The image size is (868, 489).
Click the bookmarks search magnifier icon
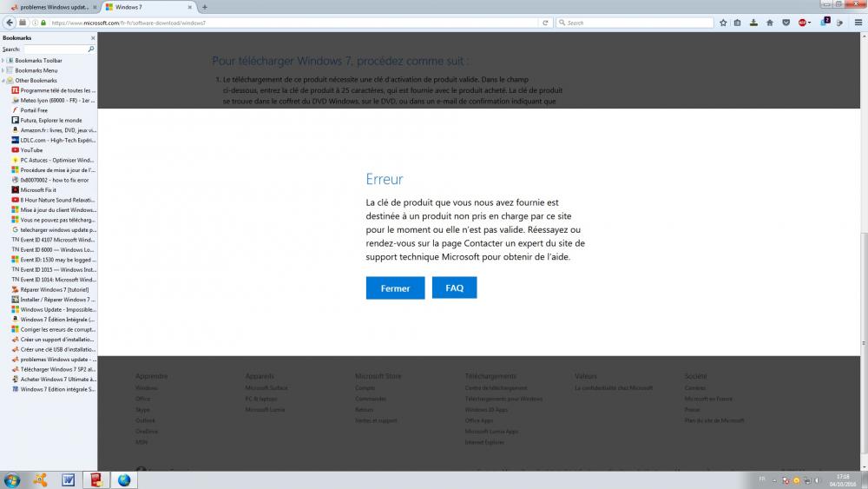91,50
